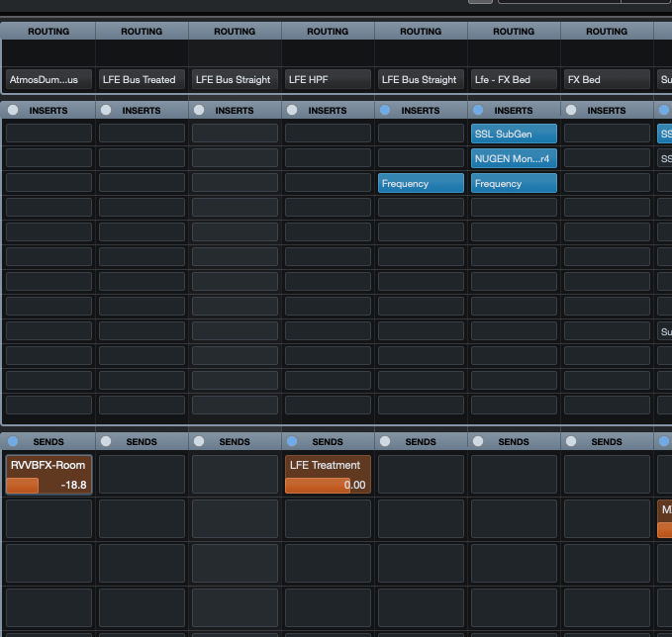672x637 pixels.
Task: Toggle sends bypass on the FX Bed channel
Action: pos(571,441)
